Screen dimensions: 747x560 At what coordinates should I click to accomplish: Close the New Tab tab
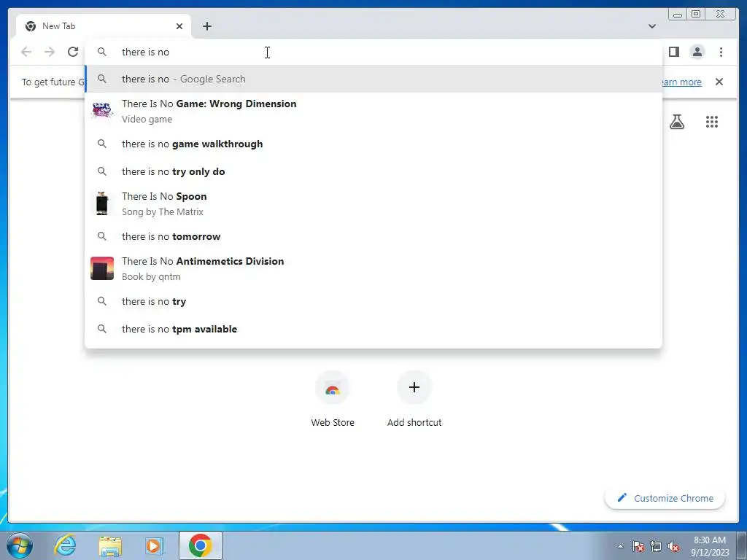click(179, 26)
